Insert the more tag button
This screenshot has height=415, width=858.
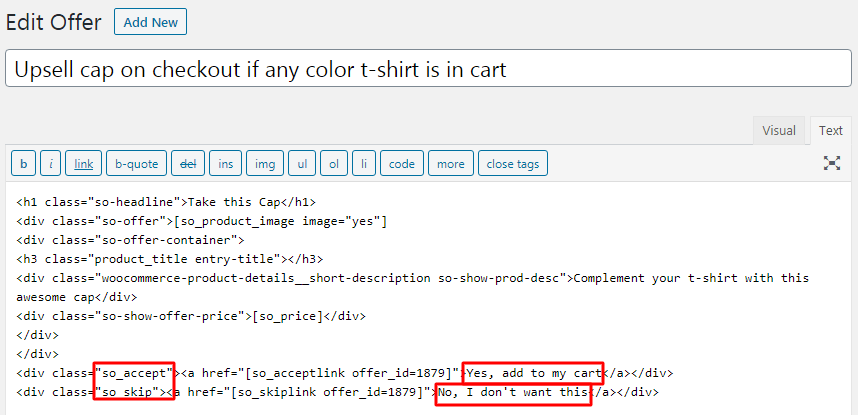point(451,164)
